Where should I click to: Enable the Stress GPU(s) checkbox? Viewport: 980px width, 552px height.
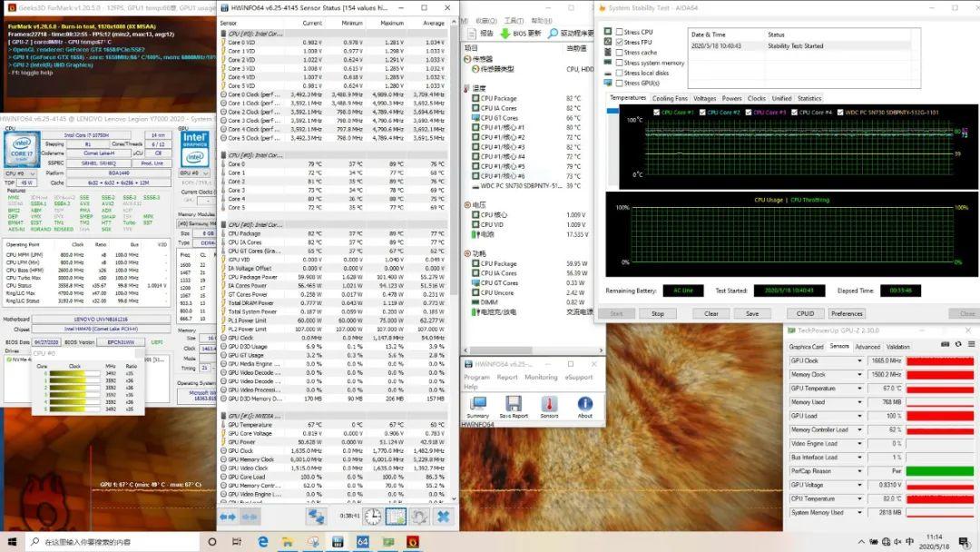pyautogui.click(x=620, y=84)
